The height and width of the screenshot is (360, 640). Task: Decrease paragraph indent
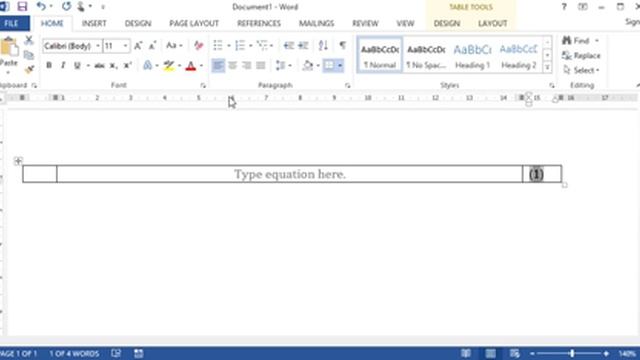pyautogui.click(x=289, y=45)
